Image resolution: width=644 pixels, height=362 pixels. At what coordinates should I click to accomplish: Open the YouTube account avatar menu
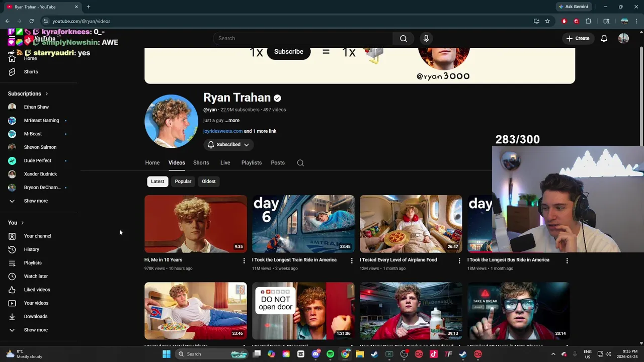[x=623, y=38]
